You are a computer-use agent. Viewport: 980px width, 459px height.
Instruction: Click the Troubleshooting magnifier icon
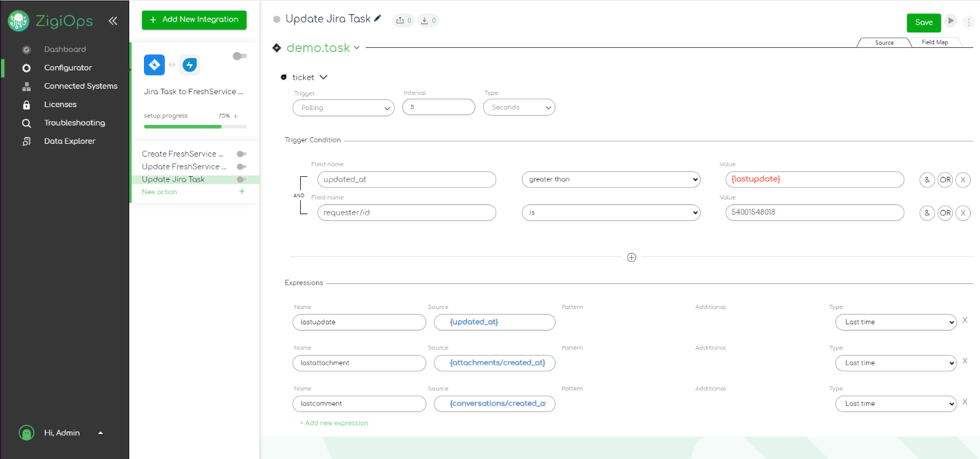point(26,123)
